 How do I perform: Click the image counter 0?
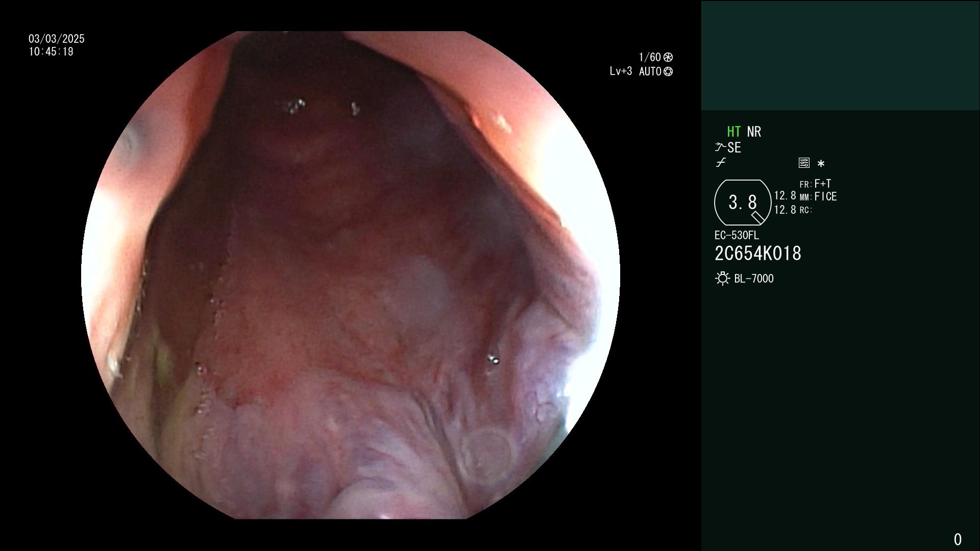point(958,539)
